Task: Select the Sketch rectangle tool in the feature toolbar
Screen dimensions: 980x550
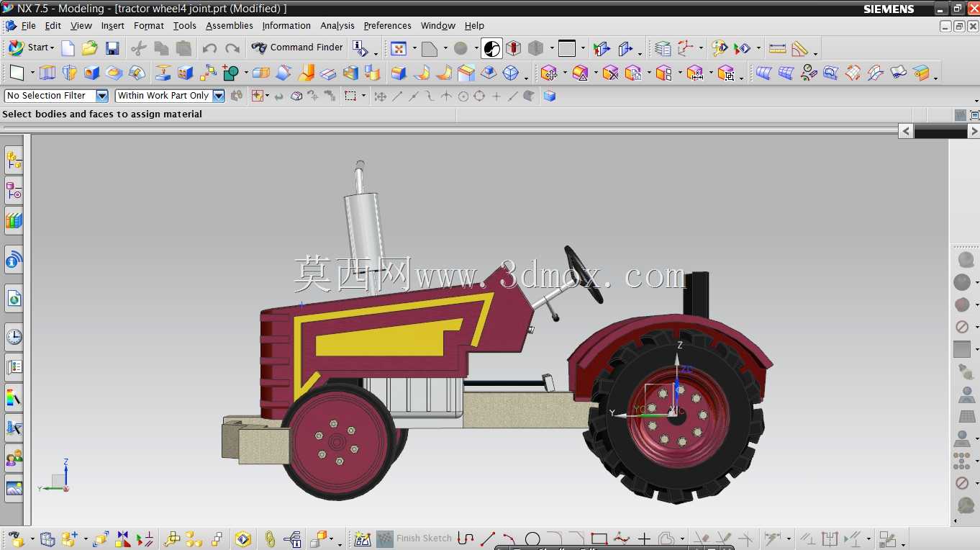Action: tap(17, 73)
